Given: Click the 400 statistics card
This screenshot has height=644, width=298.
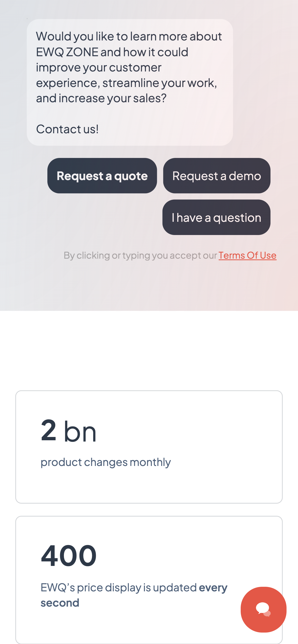Looking at the screenshot, I should (149, 580).
